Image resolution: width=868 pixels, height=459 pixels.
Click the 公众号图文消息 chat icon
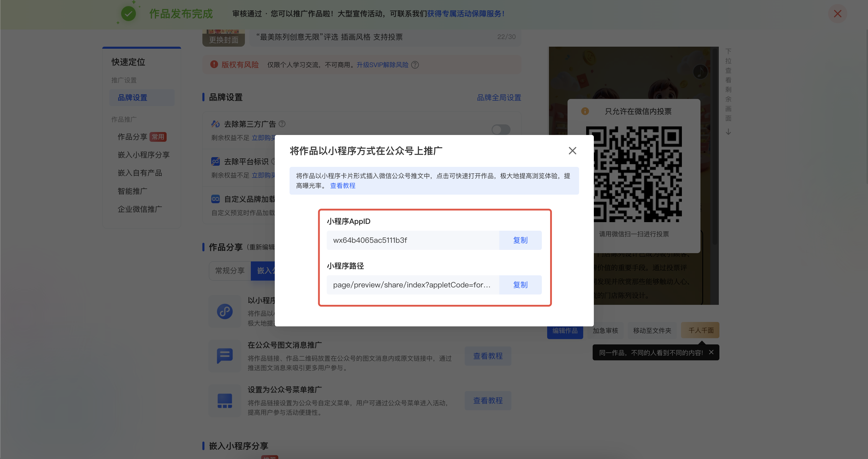pos(225,356)
